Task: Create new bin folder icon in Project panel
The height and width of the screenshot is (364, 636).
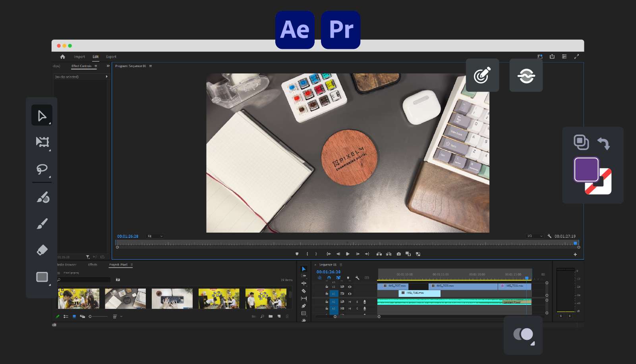Action: click(271, 316)
